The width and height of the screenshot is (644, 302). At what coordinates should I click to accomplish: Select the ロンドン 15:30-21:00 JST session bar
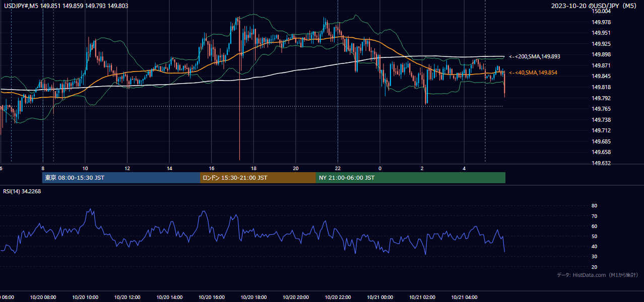click(258, 178)
